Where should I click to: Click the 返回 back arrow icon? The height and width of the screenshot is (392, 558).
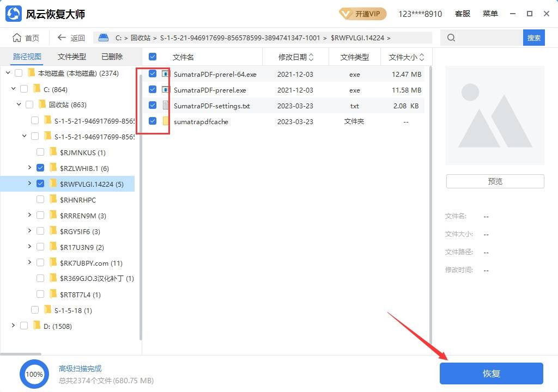pyautogui.click(x=62, y=38)
